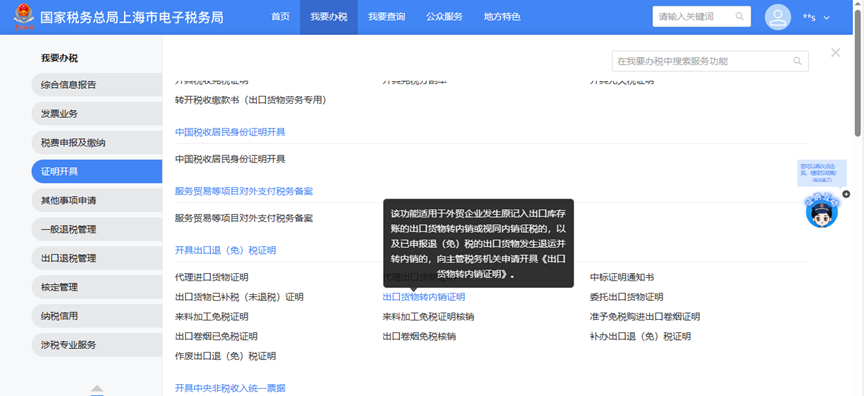Click the tax bureau emblem logo
The height and width of the screenshot is (396, 864).
pyautogui.click(x=23, y=17)
